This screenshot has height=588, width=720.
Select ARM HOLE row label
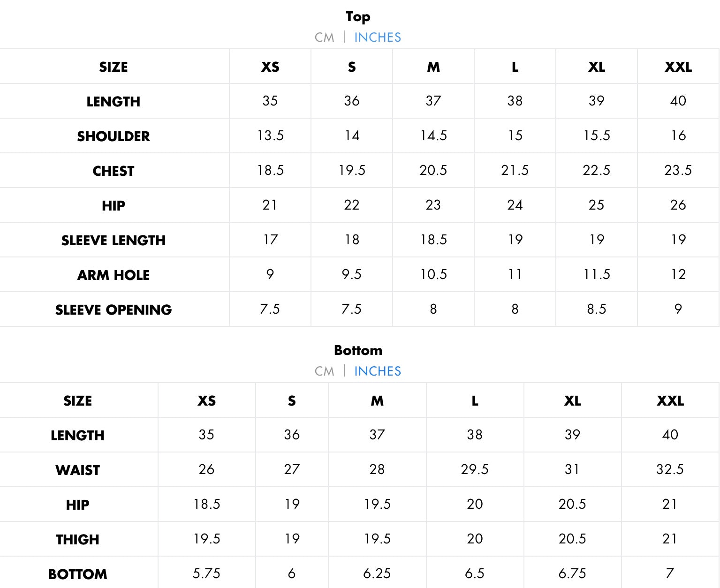[x=114, y=275]
